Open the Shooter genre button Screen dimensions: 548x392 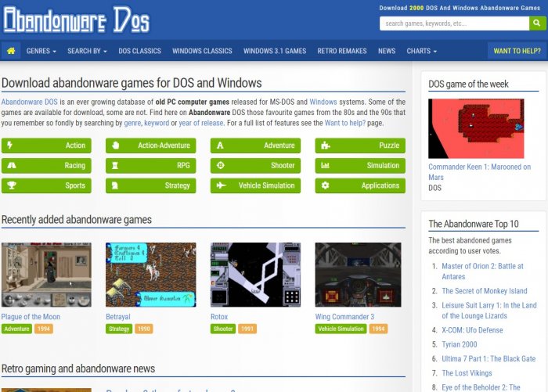tap(255, 166)
